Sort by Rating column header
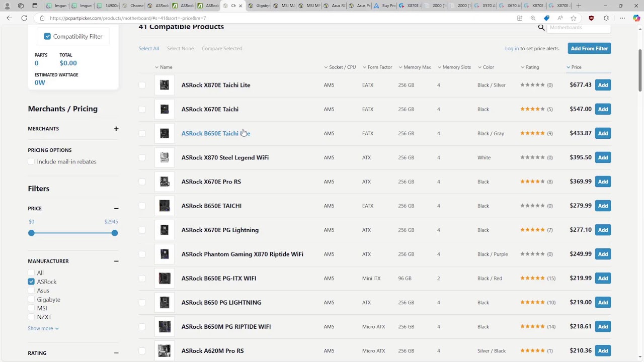The image size is (644, 362). tap(530, 67)
